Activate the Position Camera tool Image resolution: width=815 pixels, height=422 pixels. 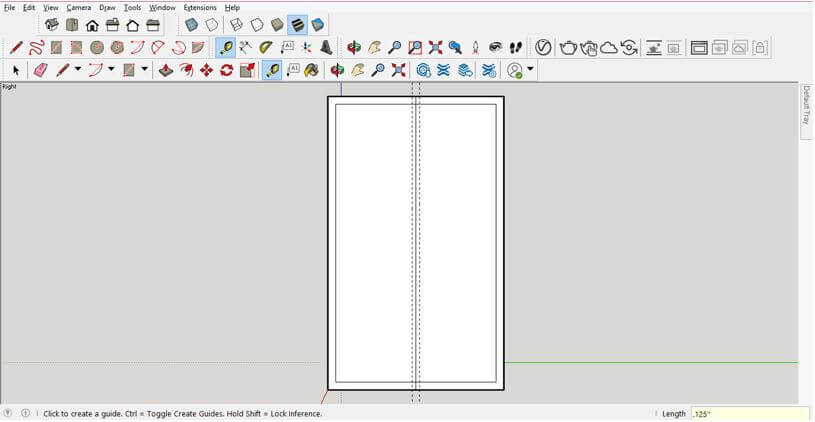tap(475, 48)
